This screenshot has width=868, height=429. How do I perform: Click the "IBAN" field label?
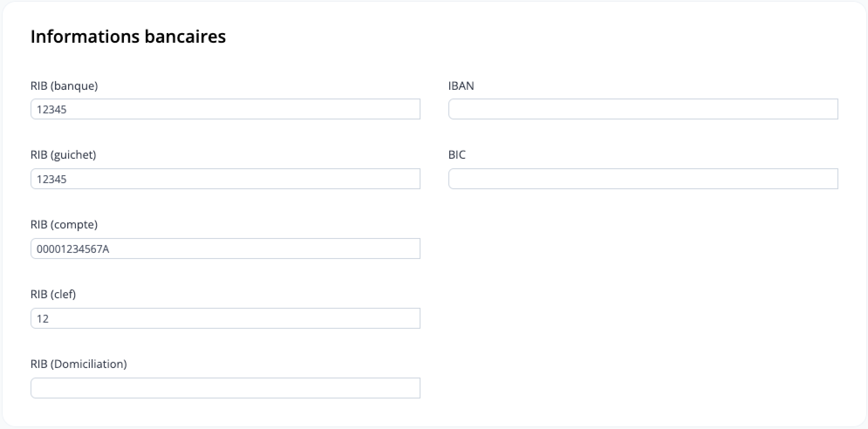coord(461,86)
